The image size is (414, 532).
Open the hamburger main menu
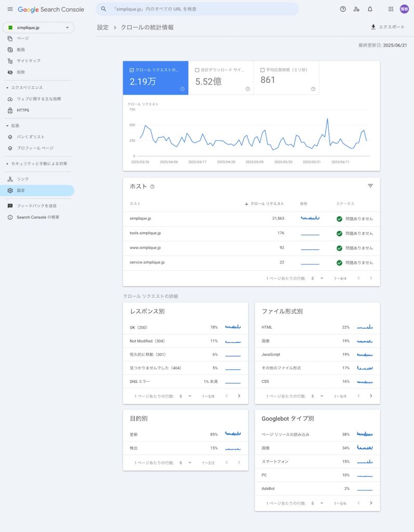[x=10, y=9]
